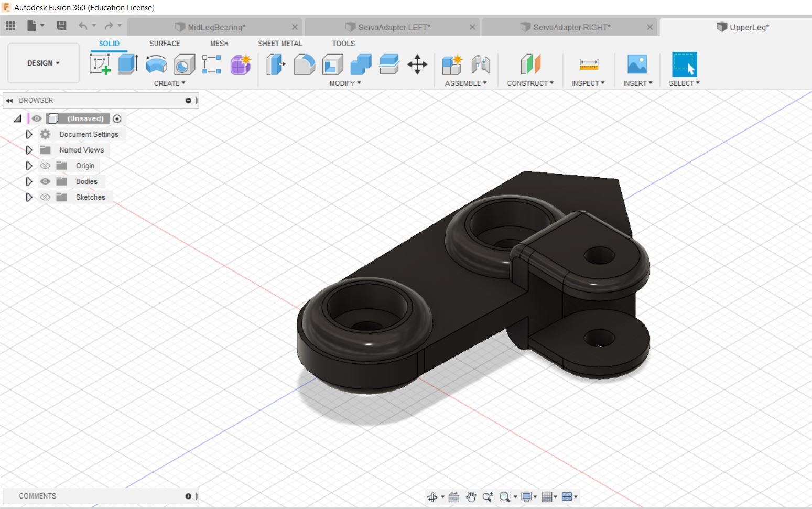Select the Press Pull tool

276,64
